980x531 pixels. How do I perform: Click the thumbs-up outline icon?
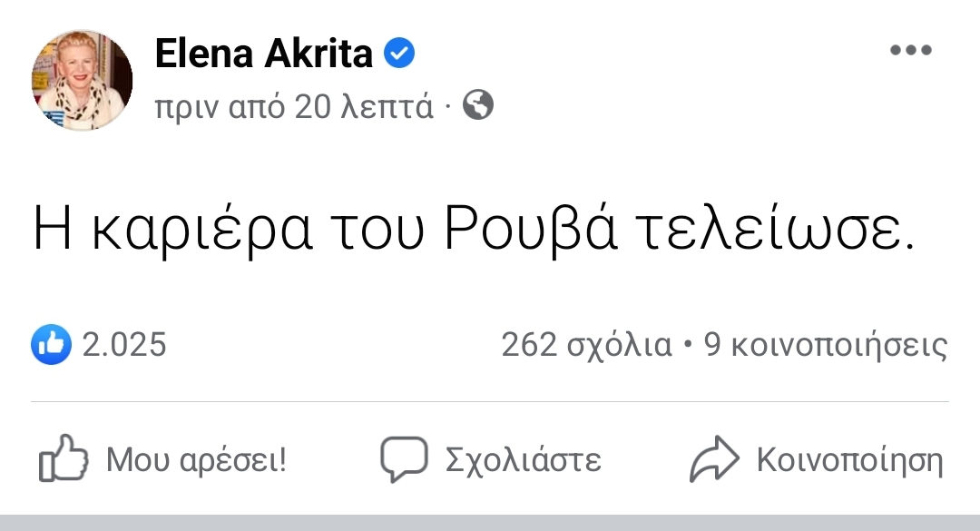pyautogui.click(x=64, y=461)
